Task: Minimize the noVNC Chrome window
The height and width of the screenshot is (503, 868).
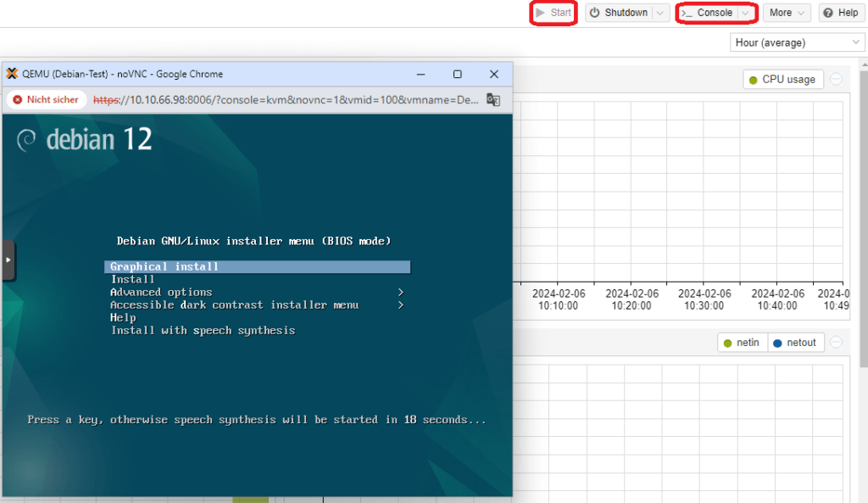Action: coord(420,75)
